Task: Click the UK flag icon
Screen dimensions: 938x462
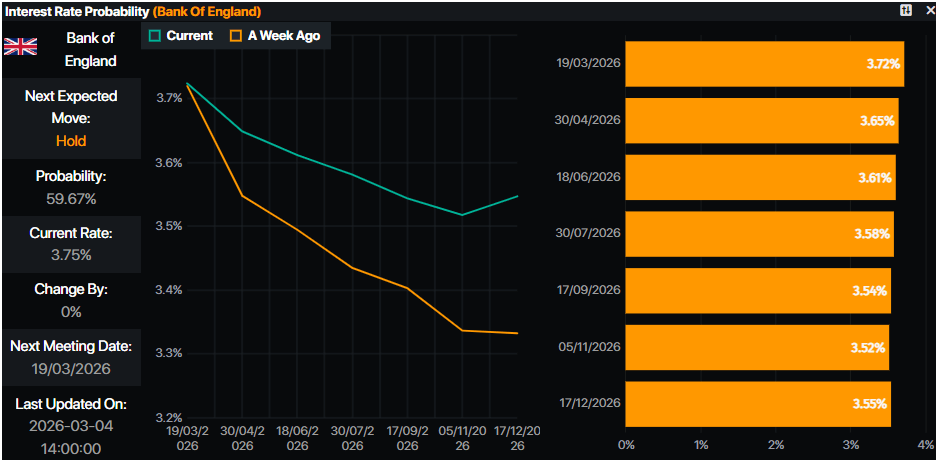Action: coord(21,47)
